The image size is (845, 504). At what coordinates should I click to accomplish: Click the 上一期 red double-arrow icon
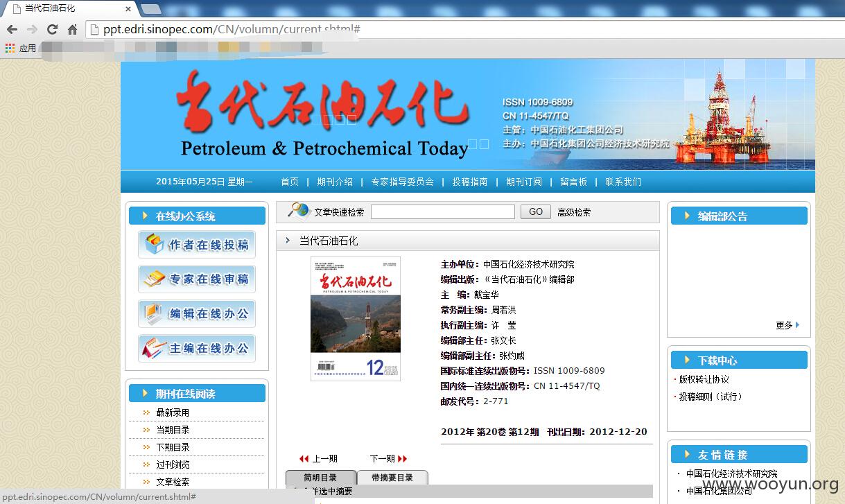(304, 458)
